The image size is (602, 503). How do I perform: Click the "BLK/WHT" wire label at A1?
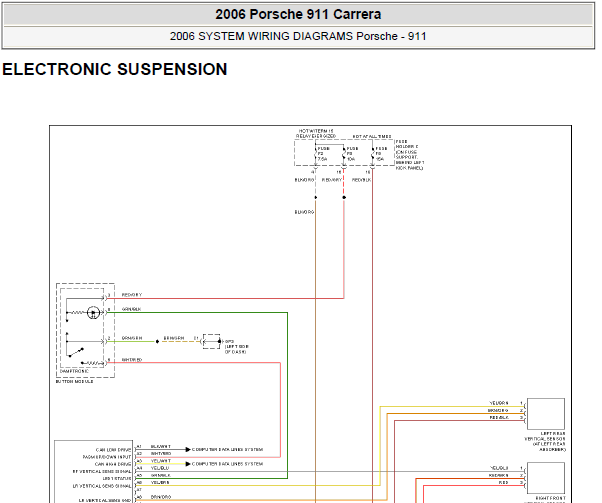click(x=160, y=447)
